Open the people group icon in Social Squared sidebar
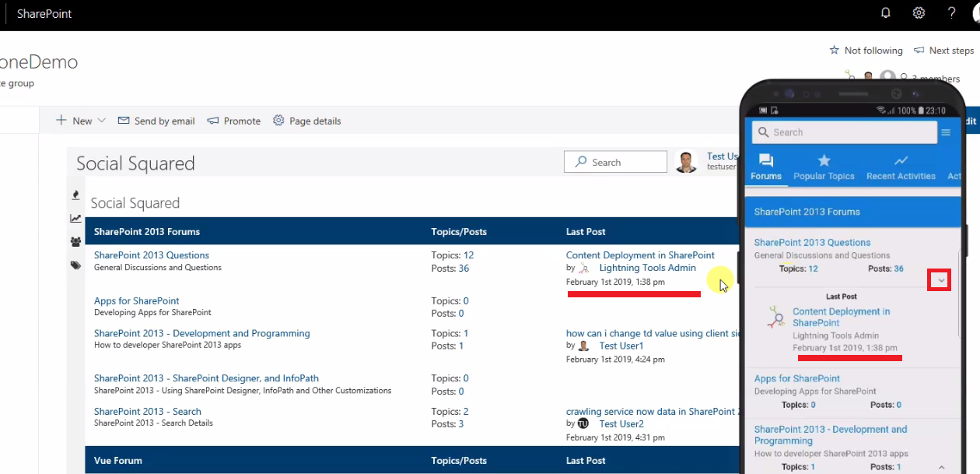 click(75, 242)
